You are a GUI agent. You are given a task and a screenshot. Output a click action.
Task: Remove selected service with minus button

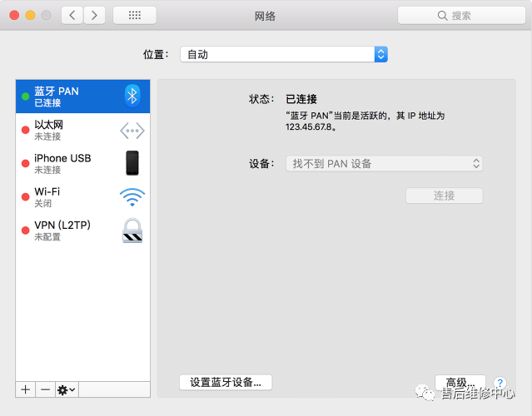45,389
